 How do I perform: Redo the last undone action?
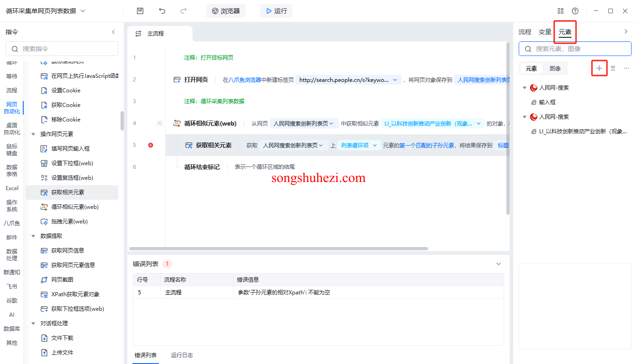[183, 11]
